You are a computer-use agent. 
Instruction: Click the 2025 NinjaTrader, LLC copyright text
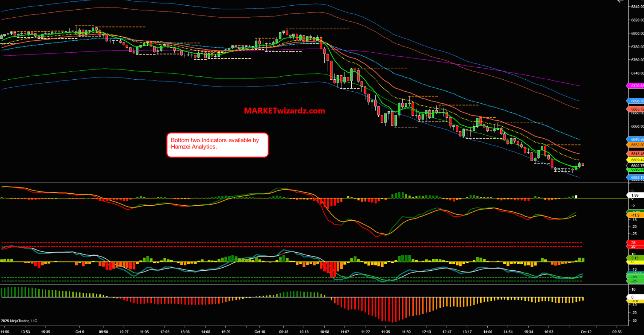click(x=19, y=321)
